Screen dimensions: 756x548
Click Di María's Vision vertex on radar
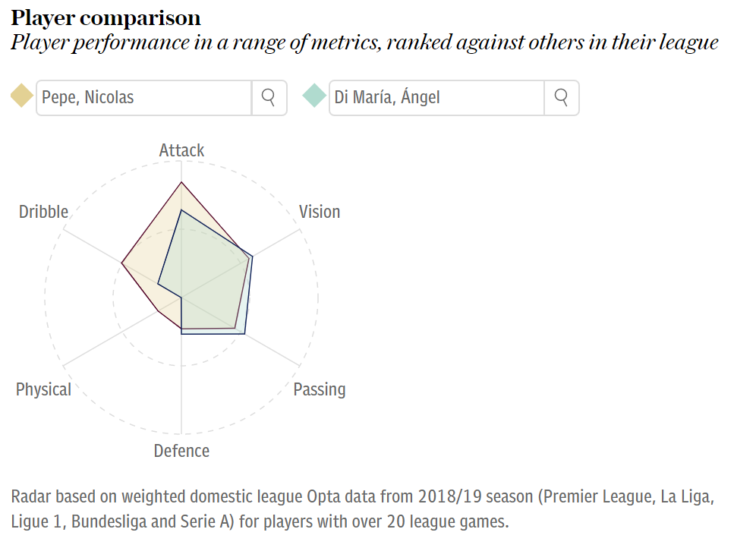coord(253,257)
